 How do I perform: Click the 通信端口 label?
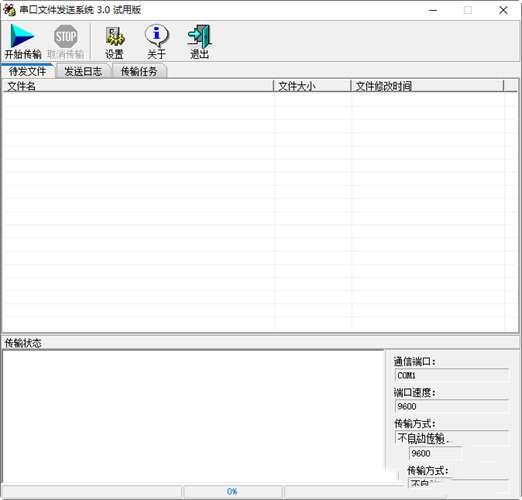[415, 361]
